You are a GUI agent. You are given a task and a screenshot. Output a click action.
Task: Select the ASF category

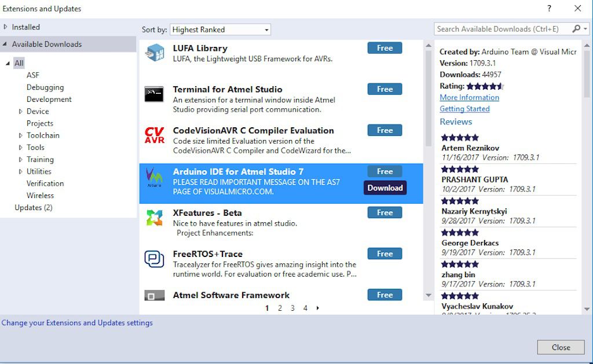(33, 75)
